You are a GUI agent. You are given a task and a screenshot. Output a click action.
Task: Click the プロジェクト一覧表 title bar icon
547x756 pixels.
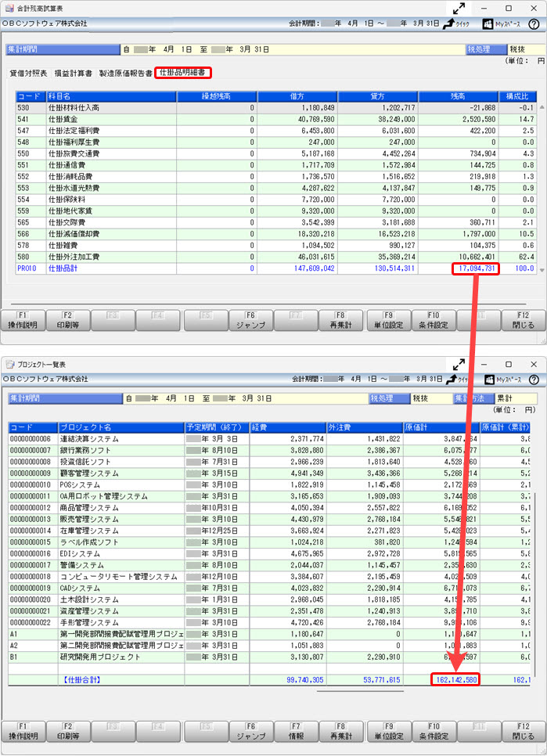[11, 365]
